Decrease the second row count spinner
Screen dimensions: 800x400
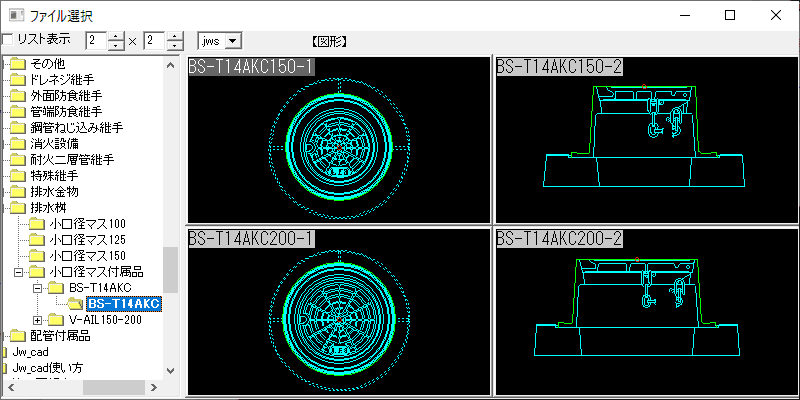click(x=175, y=46)
